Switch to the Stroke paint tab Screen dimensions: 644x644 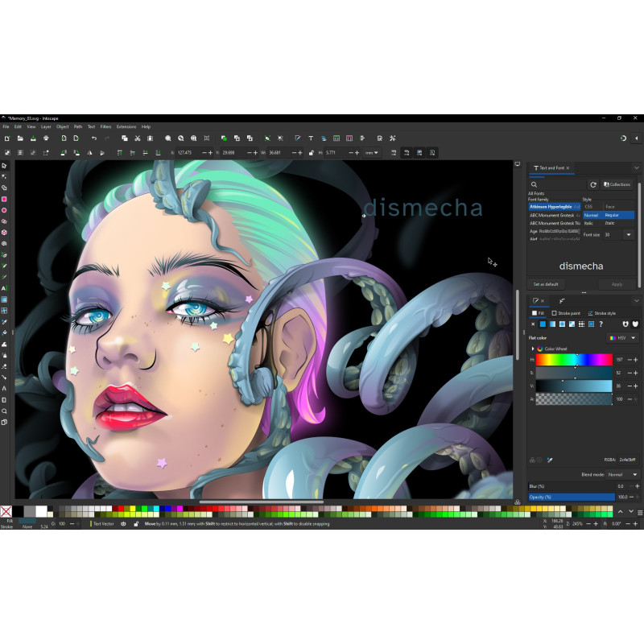[x=566, y=313]
